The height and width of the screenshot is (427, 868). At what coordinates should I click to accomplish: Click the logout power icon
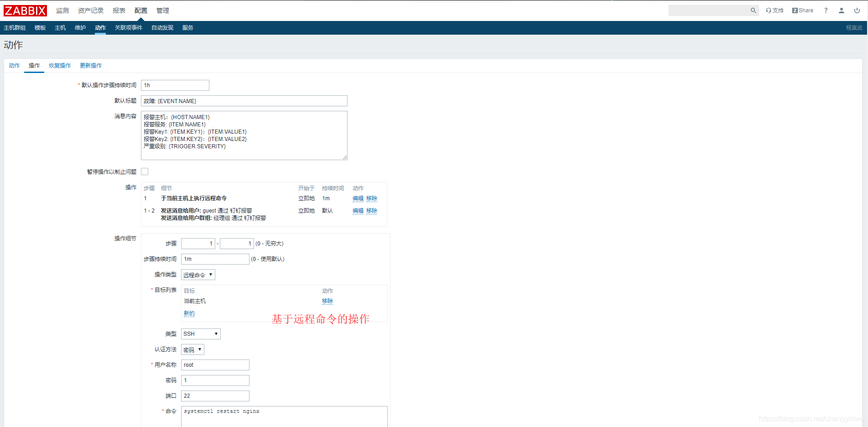pos(857,10)
